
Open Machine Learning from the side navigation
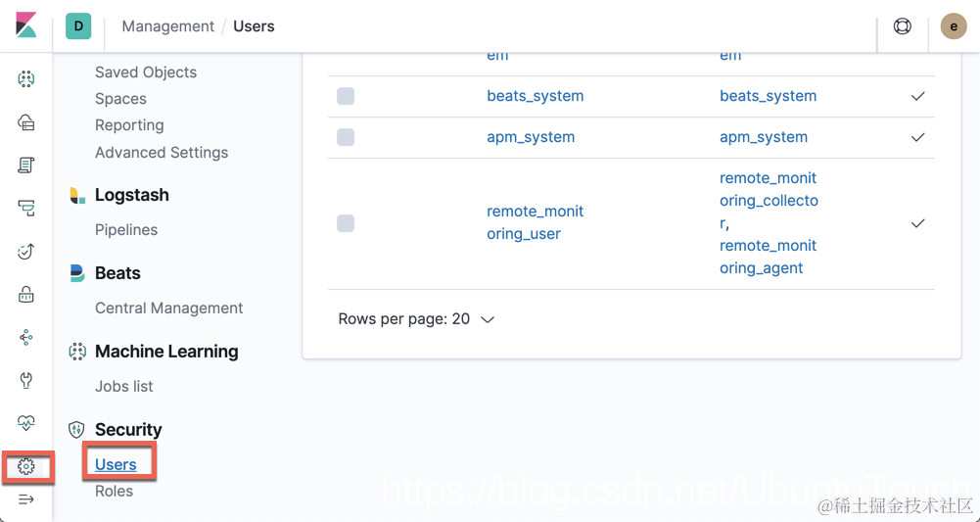[26, 79]
